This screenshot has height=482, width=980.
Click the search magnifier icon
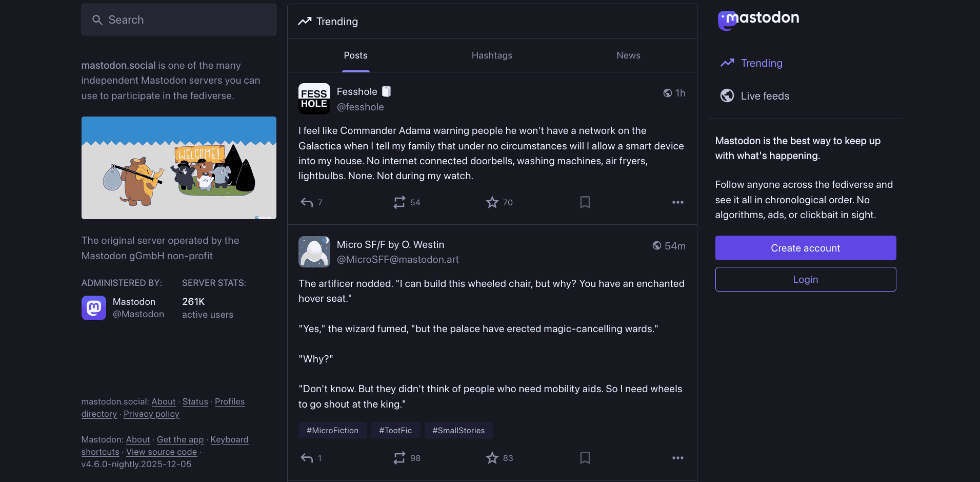97,20
